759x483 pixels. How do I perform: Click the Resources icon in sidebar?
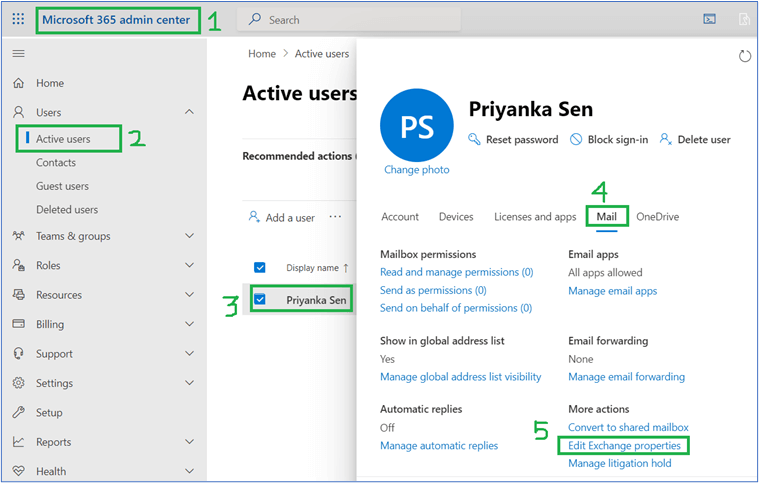coord(18,294)
